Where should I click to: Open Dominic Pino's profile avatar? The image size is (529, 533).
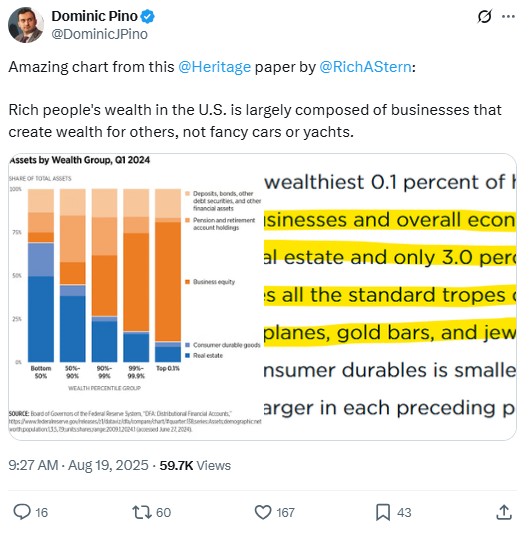coord(26,25)
